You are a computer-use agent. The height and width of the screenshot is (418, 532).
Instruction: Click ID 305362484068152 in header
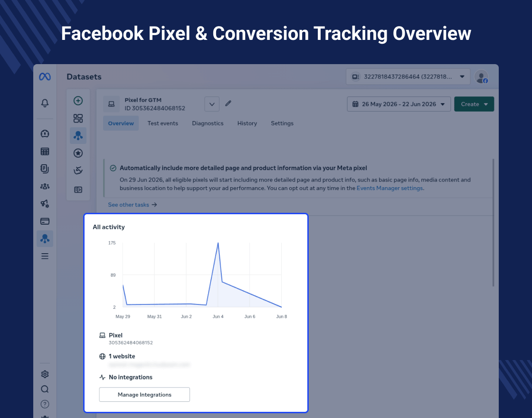155,108
